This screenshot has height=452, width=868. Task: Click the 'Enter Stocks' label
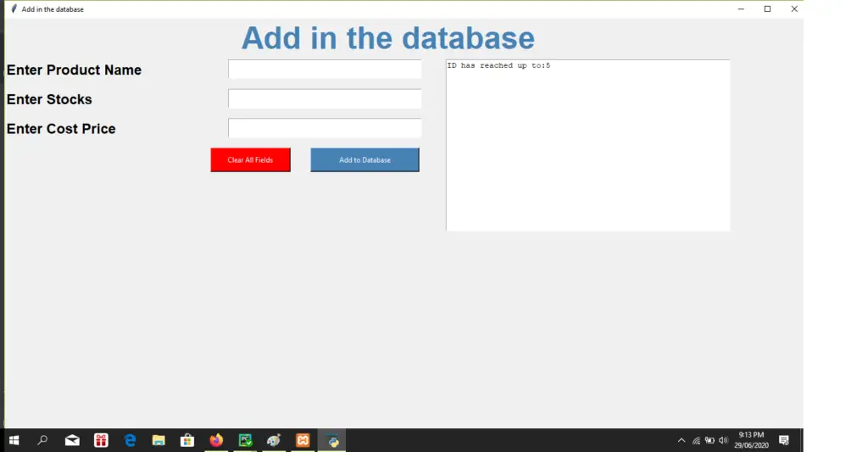[x=49, y=99]
